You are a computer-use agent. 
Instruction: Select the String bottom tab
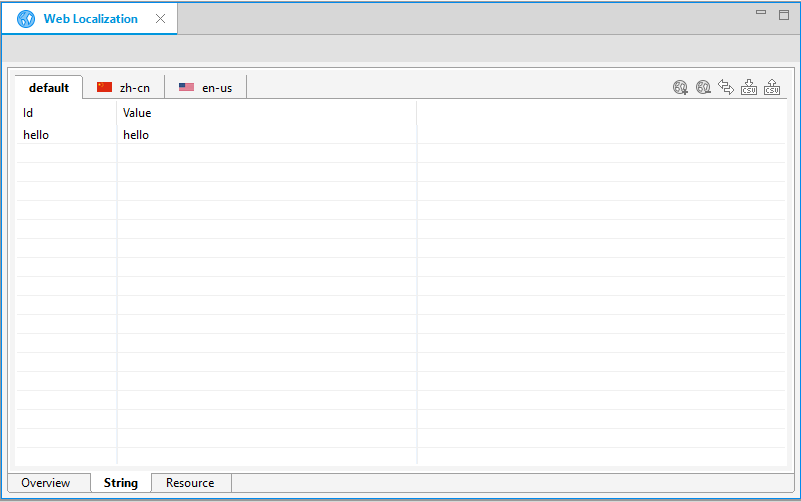(121, 483)
